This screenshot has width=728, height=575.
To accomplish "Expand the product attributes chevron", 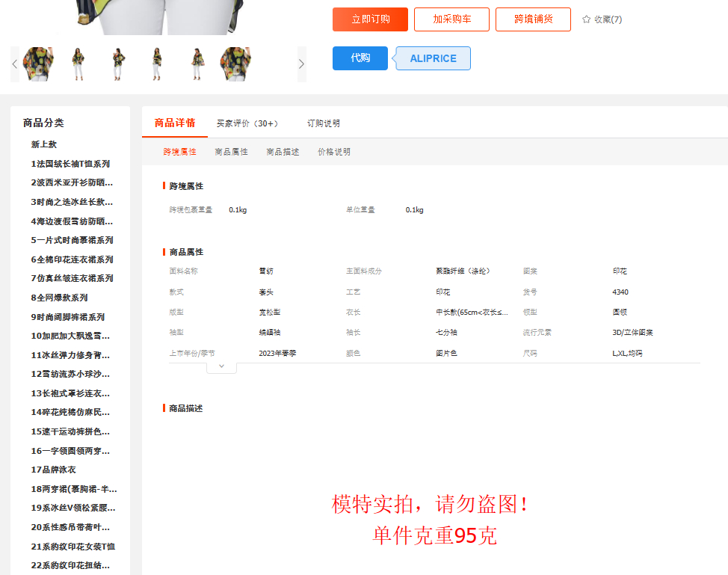I will coord(221,366).
